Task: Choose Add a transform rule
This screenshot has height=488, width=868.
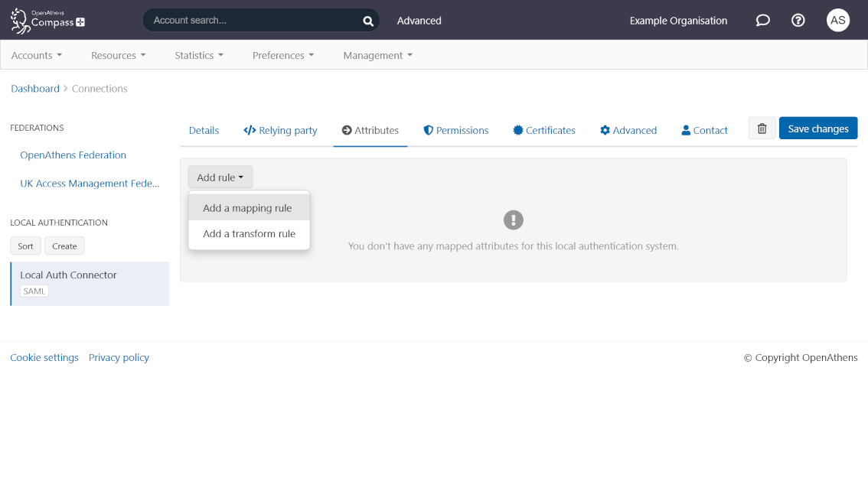Action: pyautogui.click(x=249, y=234)
